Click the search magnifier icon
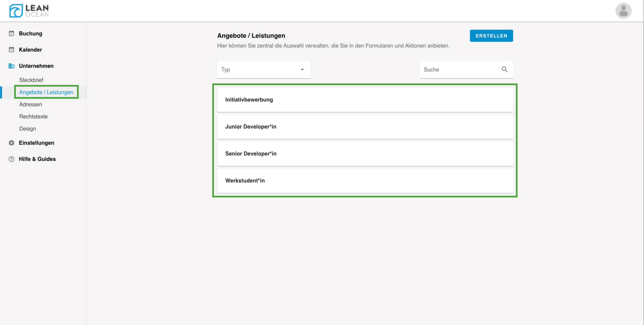 (x=504, y=69)
